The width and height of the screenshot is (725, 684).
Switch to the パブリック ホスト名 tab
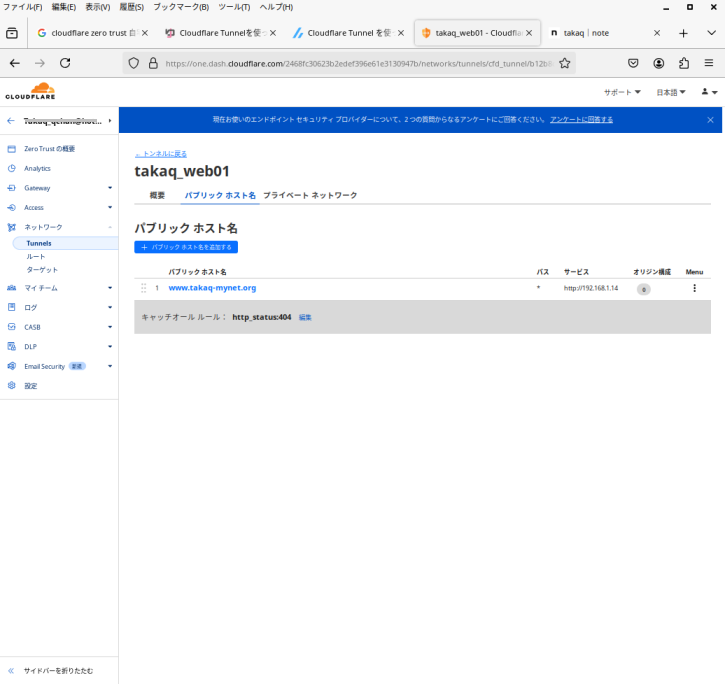pyautogui.click(x=220, y=195)
